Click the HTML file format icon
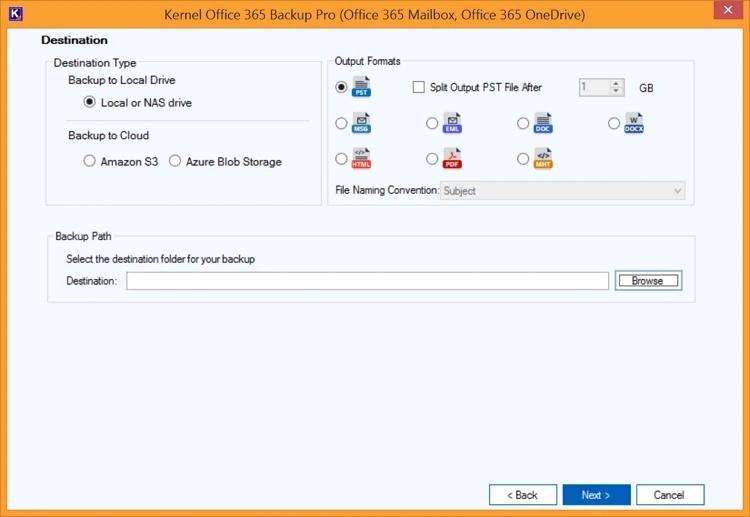The image size is (750, 517). pos(361,158)
